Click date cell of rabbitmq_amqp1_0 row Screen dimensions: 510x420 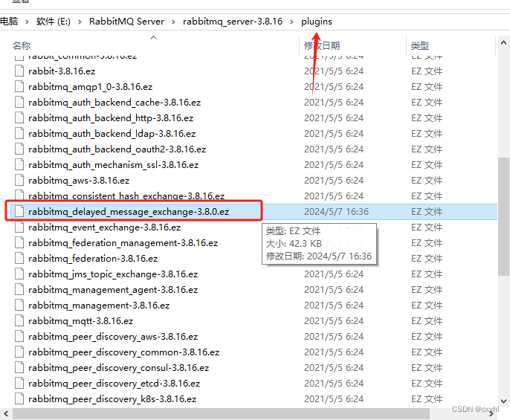[334, 86]
